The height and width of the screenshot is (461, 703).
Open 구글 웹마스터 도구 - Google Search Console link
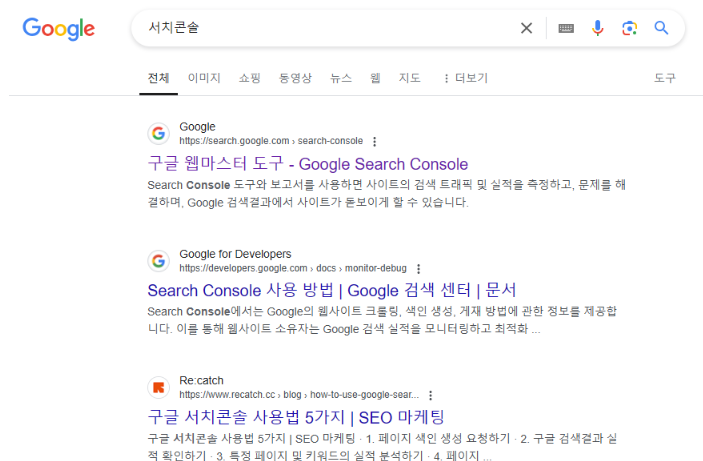(308, 164)
